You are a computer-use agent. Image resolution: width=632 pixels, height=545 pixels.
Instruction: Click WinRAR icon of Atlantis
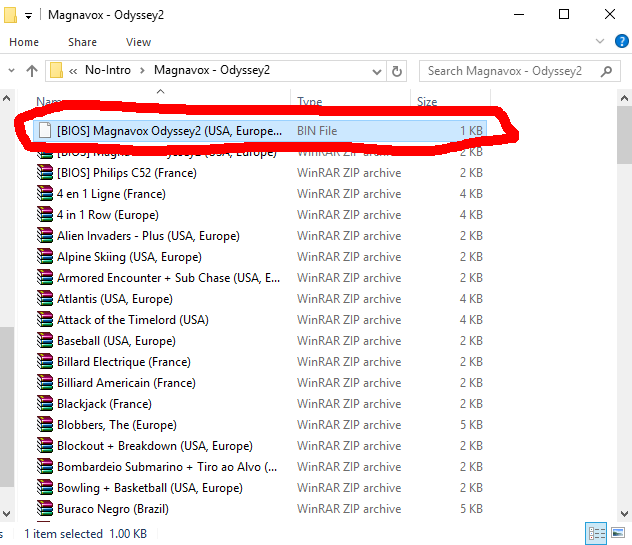point(45,298)
